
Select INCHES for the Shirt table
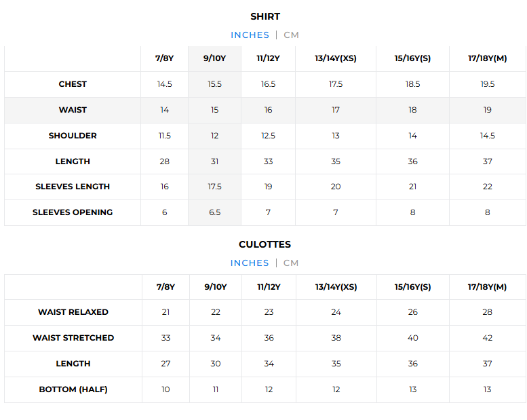click(x=250, y=35)
